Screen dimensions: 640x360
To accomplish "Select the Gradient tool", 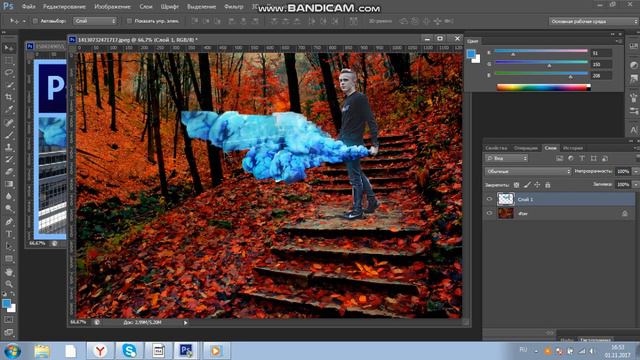I will (x=9, y=184).
